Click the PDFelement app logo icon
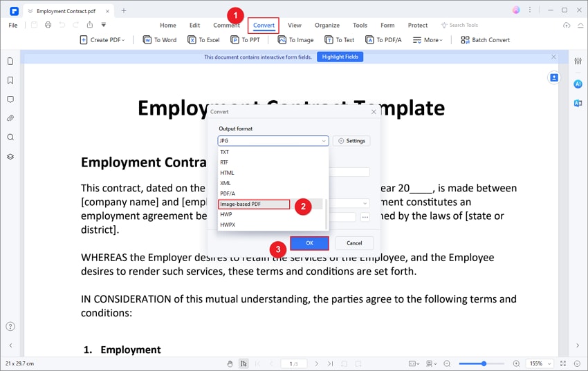 pos(15,11)
